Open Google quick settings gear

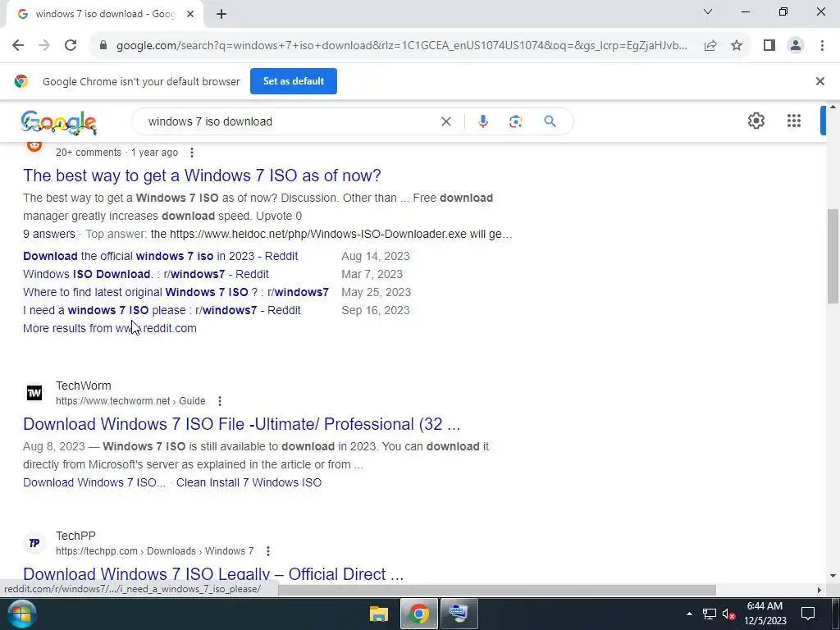756,121
